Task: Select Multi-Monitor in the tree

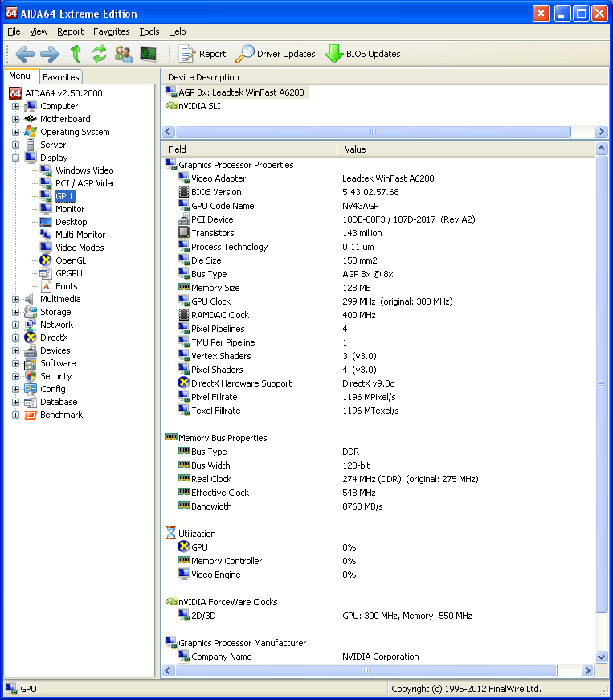Action: (x=80, y=235)
